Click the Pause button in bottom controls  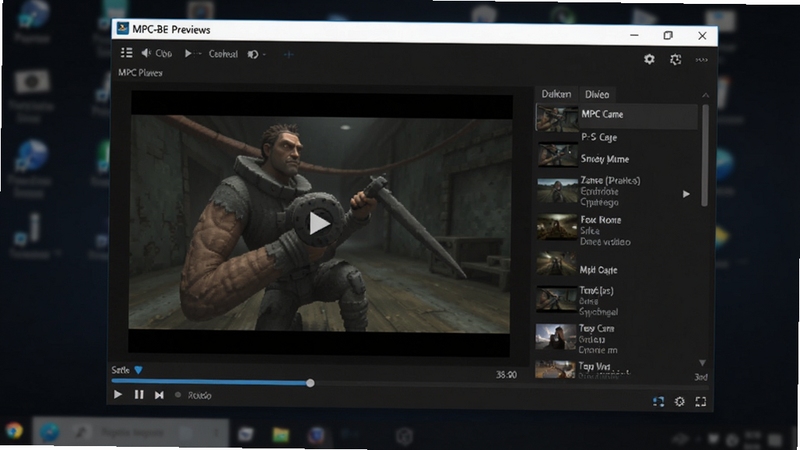coord(139,394)
